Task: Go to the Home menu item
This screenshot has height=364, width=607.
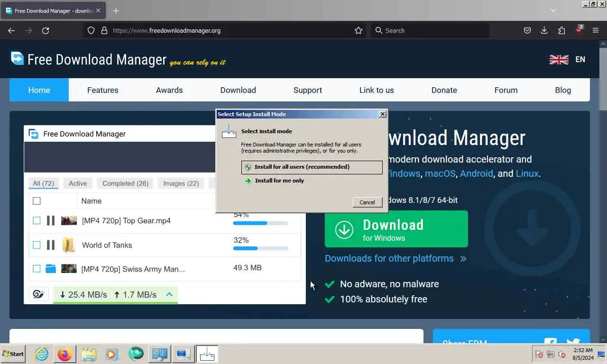Action: (x=39, y=90)
